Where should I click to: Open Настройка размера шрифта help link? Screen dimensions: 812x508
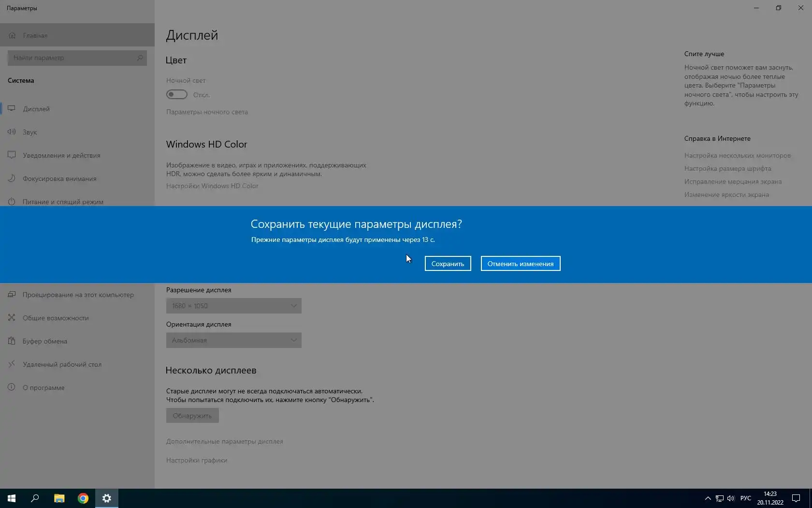coord(728,168)
